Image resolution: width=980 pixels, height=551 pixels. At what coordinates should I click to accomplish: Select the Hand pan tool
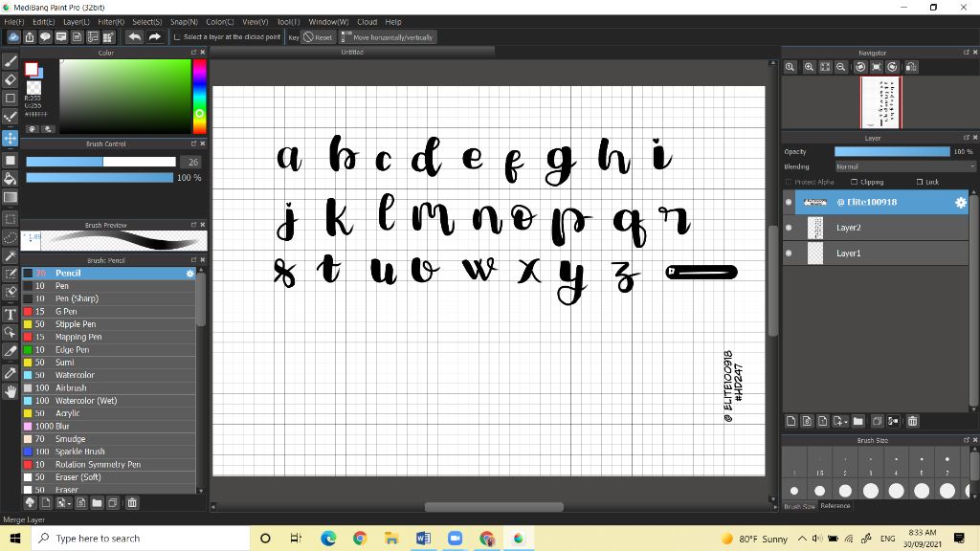click(10, 391)
